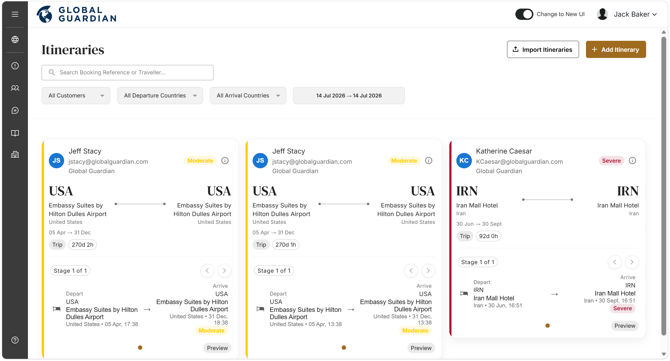Screen dimensions: 670x361
Task: Click the 92d 0h duration tag
Action: click(x=488, y=236)
